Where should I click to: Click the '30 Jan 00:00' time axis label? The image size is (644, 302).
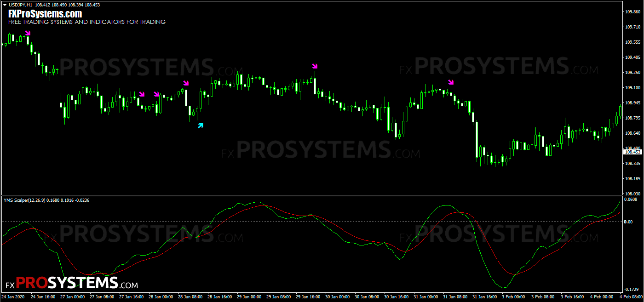pyautogui.click(x=337, y=297)
